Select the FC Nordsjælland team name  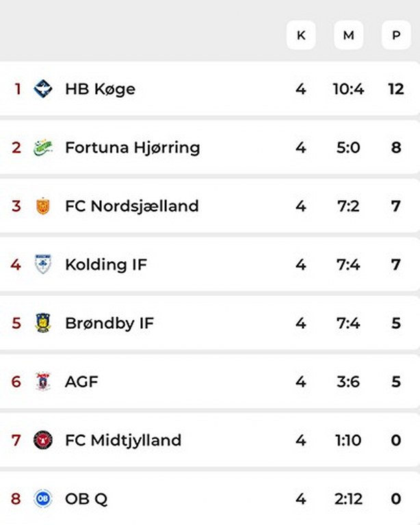coord(132,206)
